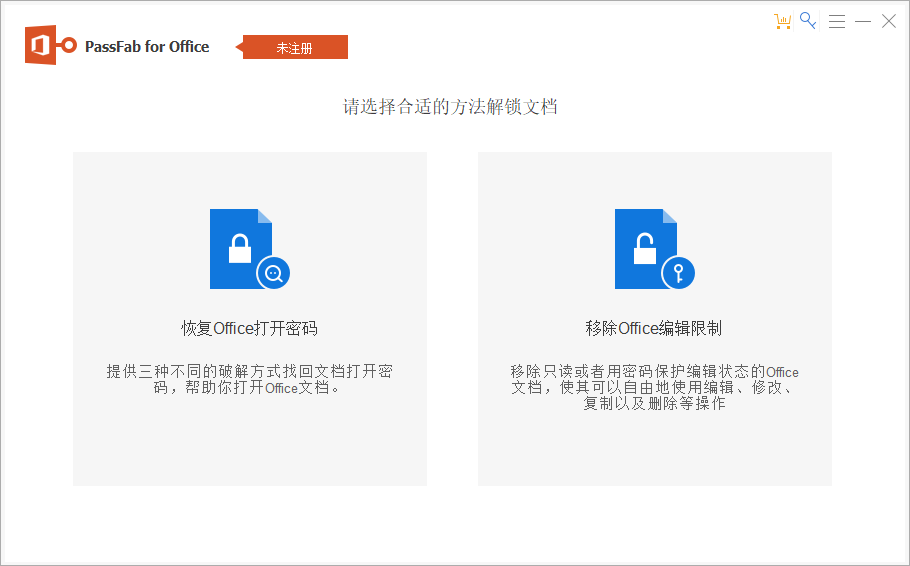910x566 pixels.
Task: Click the PassFab for Office logo
Action: tap(50, 45)
